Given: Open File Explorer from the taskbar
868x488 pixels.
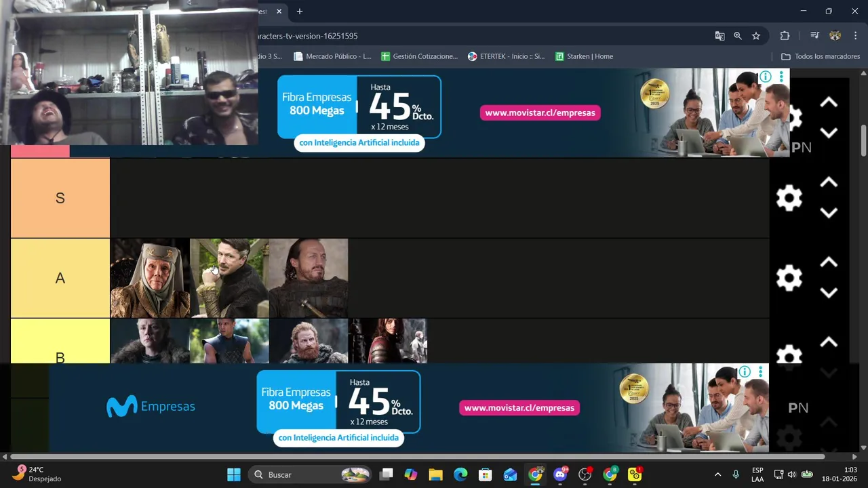Looking at the screenshot, I should 435,474.
